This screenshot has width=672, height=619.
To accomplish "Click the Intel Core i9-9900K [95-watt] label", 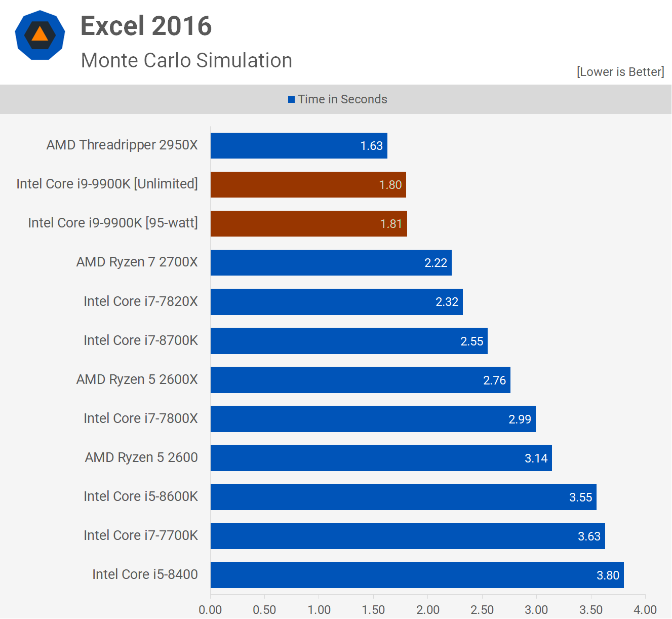I will point(113,223).
